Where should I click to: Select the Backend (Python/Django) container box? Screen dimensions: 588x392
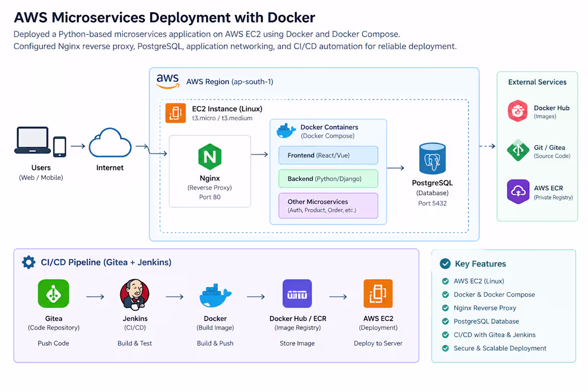328,179
